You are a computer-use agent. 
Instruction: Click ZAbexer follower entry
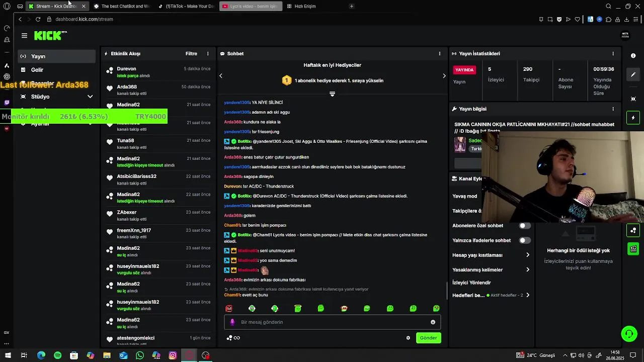click(x=127, y=212)
